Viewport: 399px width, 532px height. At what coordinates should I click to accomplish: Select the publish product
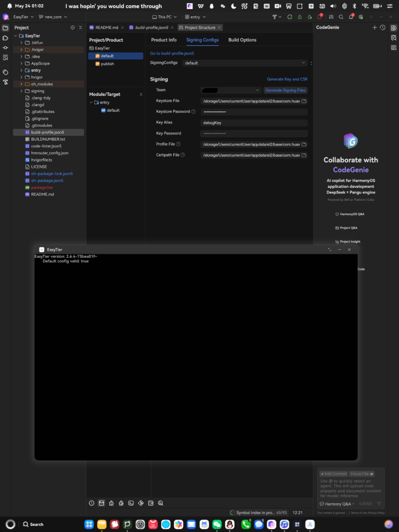tap(107, 64)
